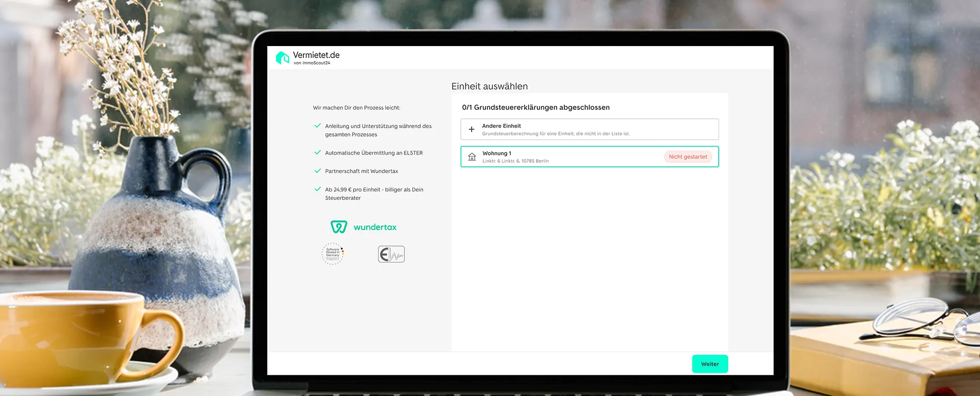Click the building icon beside Wohnung 1
This screenshot has height=396, width=980.
[472, 157]
